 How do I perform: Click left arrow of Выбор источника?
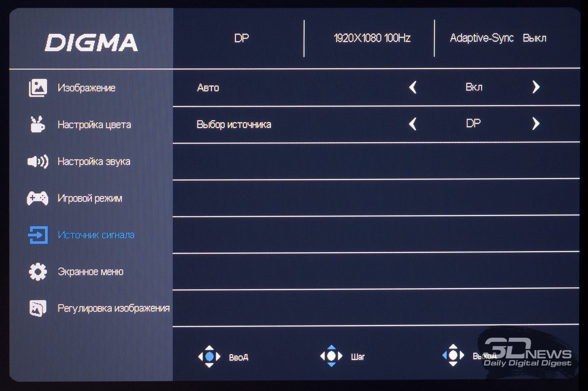coord(413,124)
